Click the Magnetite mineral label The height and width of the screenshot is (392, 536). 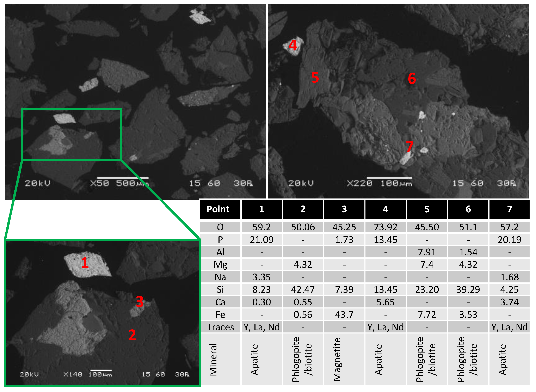point(337,359)
